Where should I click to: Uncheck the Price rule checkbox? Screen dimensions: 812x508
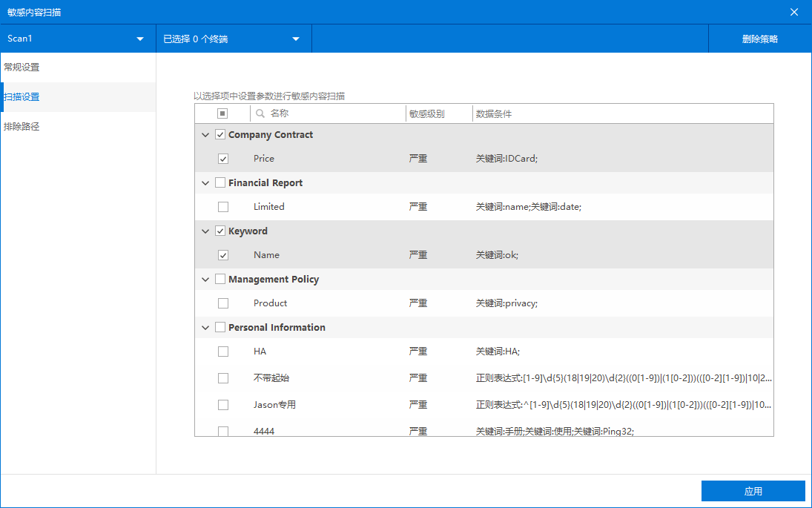(x=223, y=159)
